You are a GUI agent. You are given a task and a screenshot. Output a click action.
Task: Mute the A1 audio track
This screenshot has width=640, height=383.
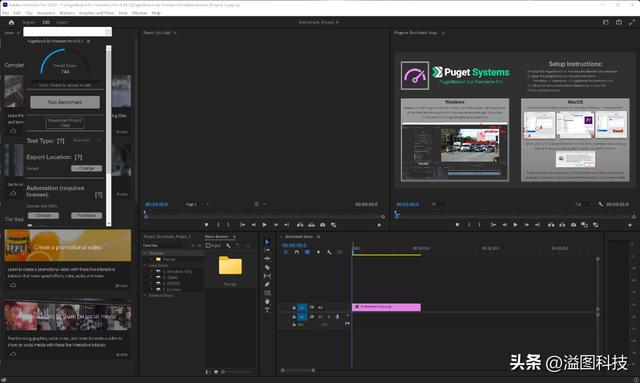coord(320,317)
